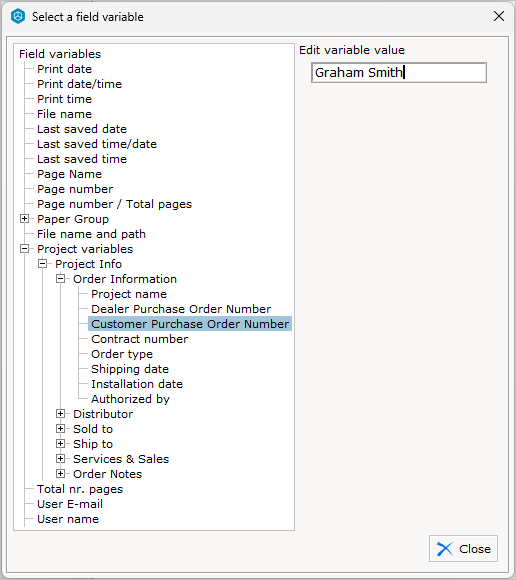The width and height of the screenshot is (516, 580).
Task: Collapse the Project Info branch
Action: click(43, 264)
